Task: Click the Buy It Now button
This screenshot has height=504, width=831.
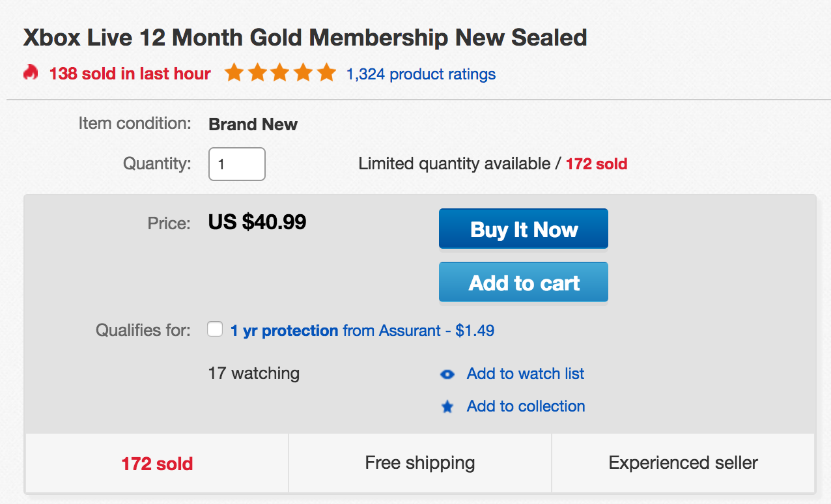Action: click(524, 229)
